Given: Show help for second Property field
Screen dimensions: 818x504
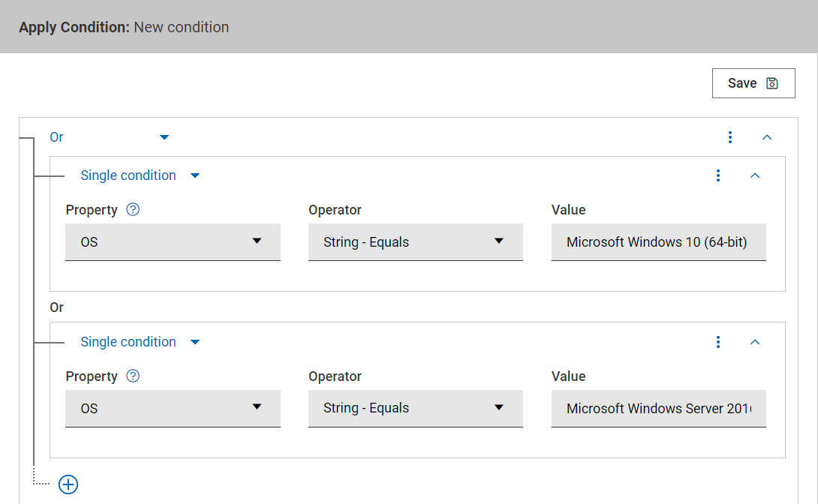Looking at the screenshot, I should pos(133,376).
